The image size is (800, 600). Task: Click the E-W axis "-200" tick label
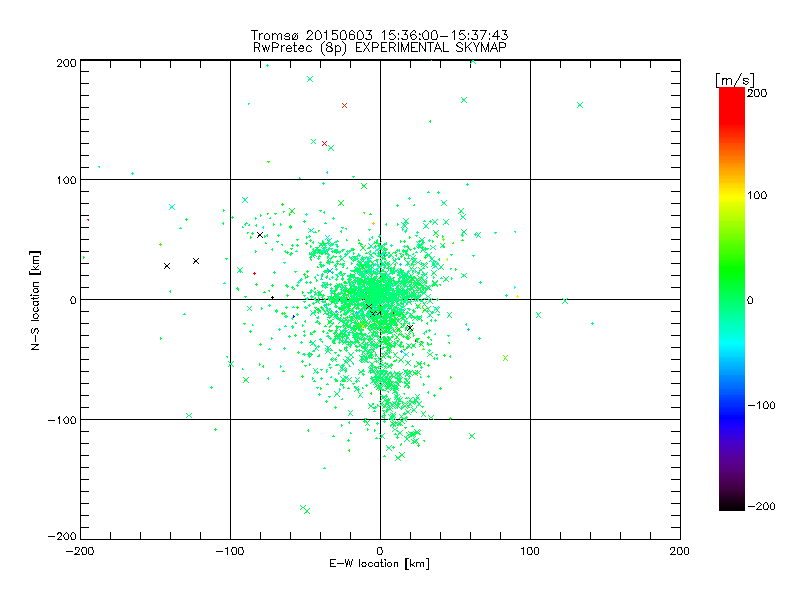click(80, 551)
